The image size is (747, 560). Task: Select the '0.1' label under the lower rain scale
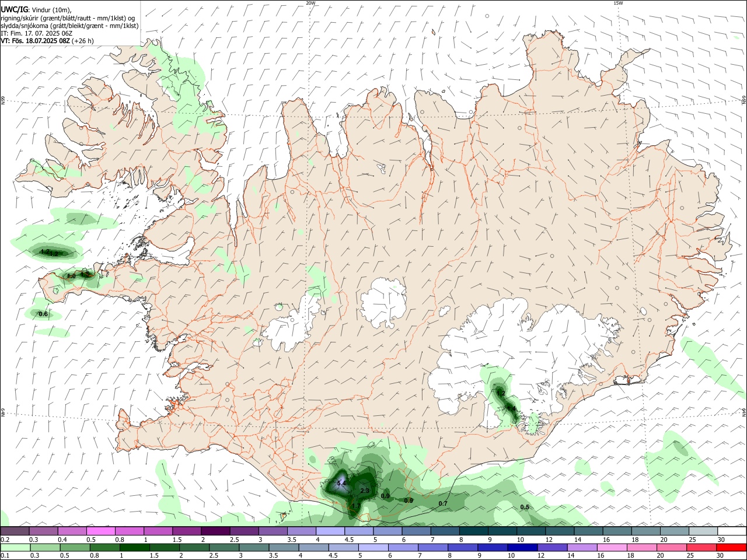click(x=5, y=556)
